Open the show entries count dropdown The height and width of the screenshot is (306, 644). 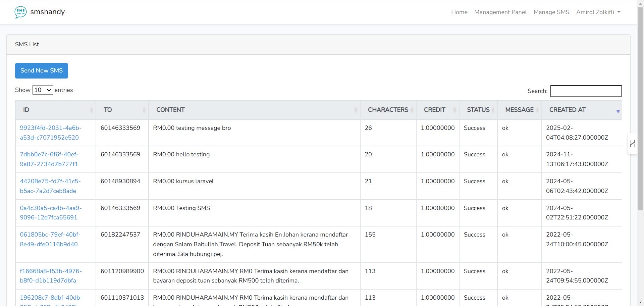(42, 90)
